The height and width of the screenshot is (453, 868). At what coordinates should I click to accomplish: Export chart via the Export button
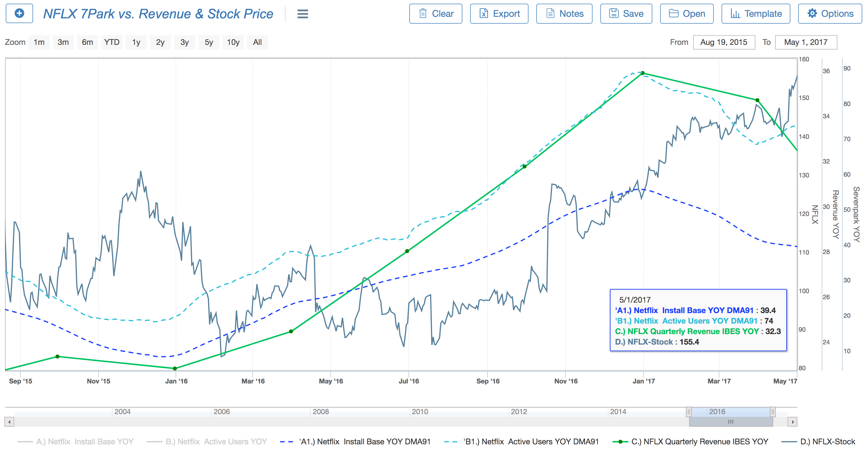tap(499, 13)
